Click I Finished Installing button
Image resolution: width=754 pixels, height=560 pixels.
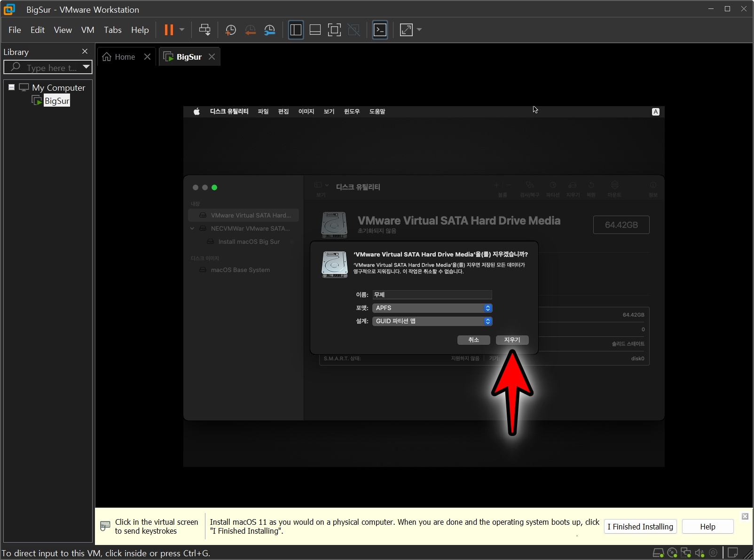640,527
